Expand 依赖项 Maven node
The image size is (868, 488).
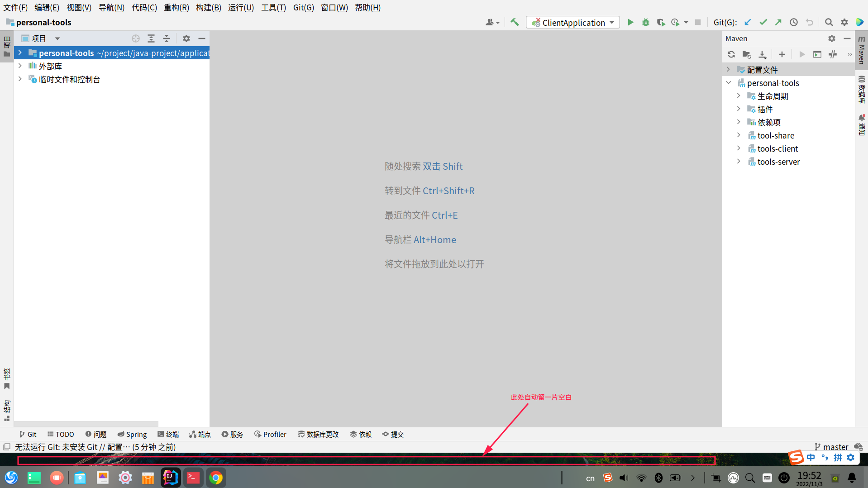coord(739,122)
